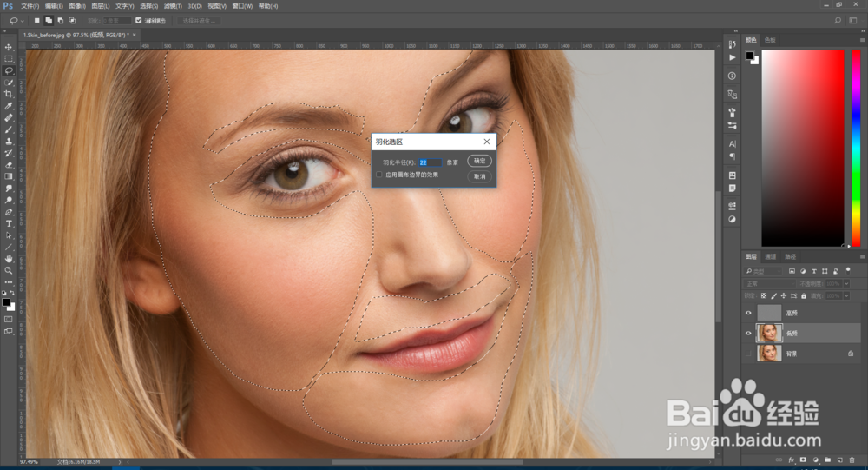Open 选择(S) menu
The image size is (868, 470).
[x=149, y=6]
